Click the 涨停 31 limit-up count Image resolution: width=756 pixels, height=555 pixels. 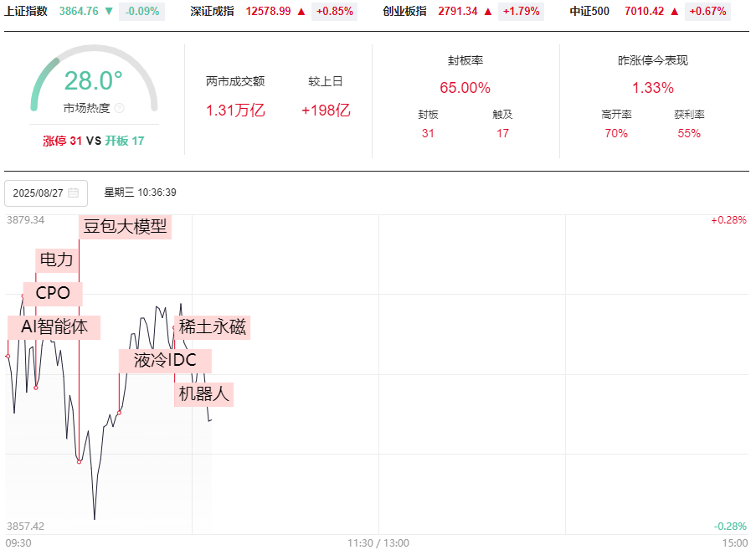[x=63, y=141]
